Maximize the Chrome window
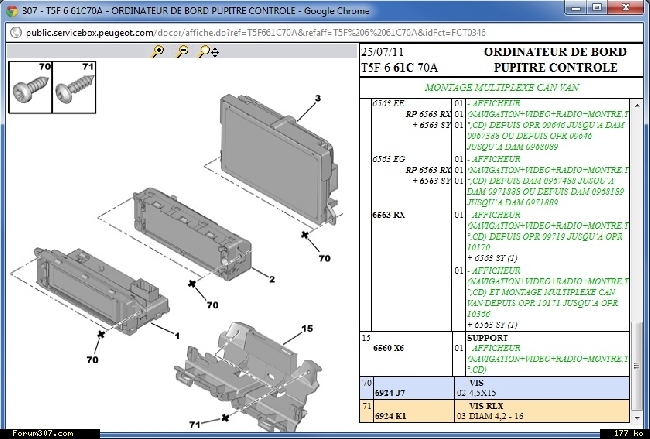The image size is (650, 439). point(597,7)
